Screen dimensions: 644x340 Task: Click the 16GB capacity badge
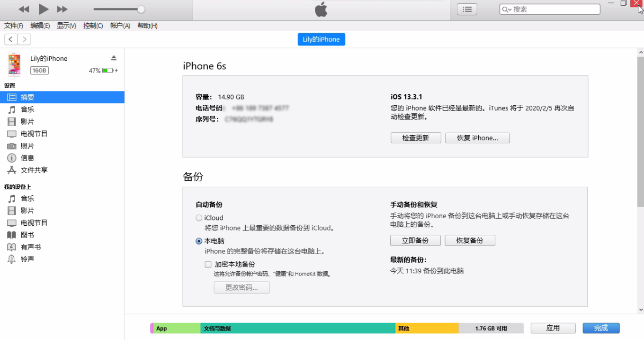(39, 71)
